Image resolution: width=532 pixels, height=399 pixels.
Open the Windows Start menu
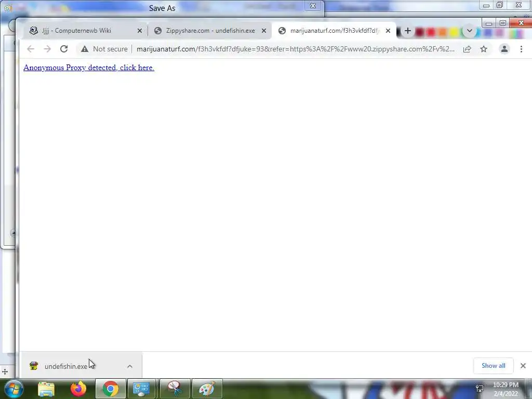(x=14, y=389)
